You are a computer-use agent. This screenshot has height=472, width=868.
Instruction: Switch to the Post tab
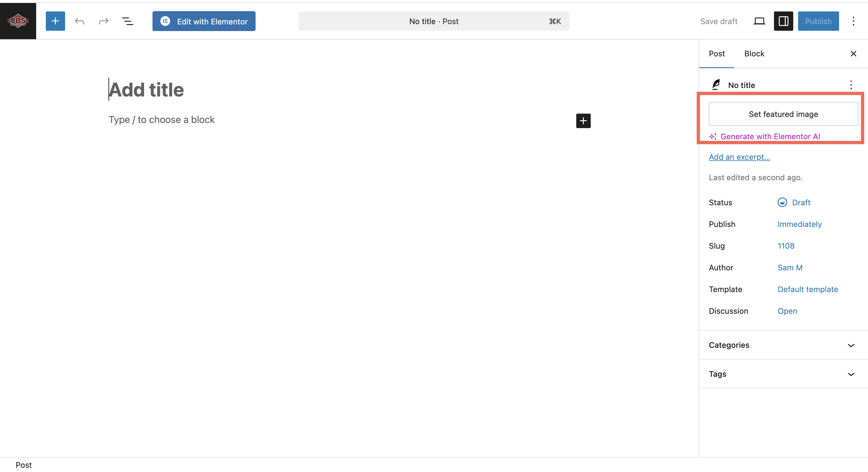717,54
